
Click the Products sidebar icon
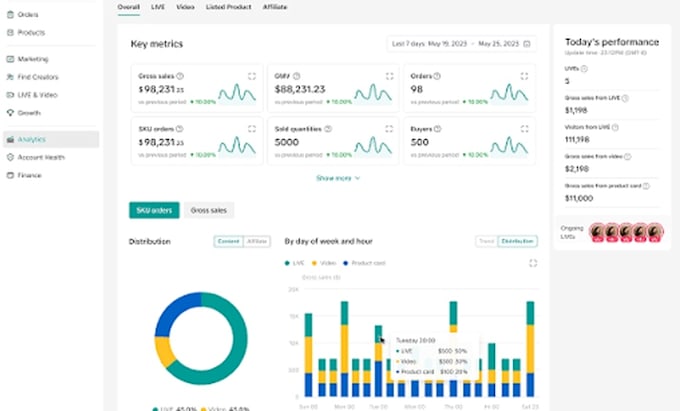[x=10, y=33]
